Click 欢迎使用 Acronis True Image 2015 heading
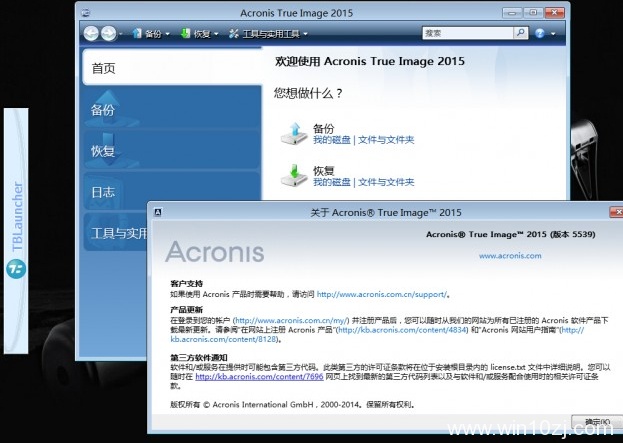This screenshot has width=623, height=443. tap(370, 61)
